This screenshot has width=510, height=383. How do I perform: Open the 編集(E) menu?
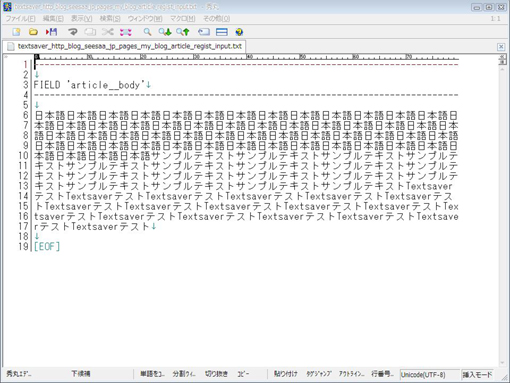click(53, 19)
